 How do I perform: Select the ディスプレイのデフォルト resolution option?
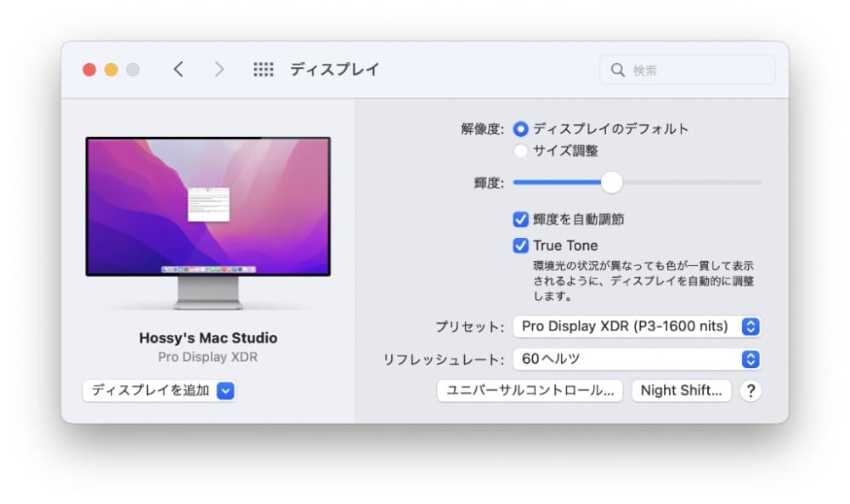coord(521,129)
